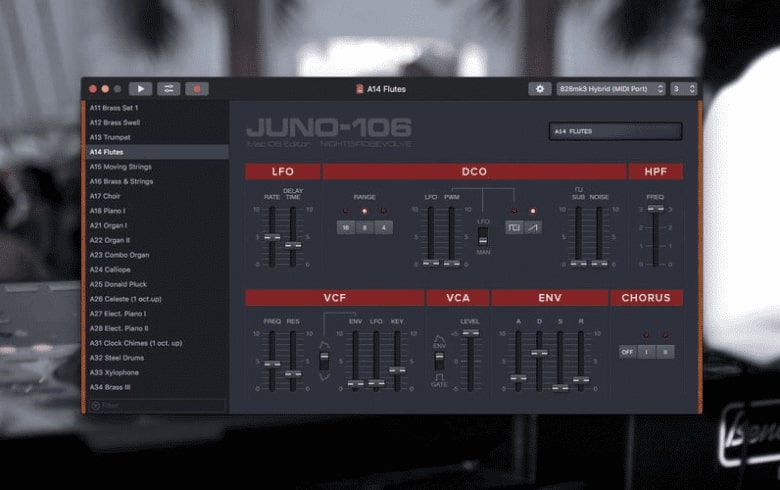780x490 pixels.
Task: Select the DCO sawtooth waveform button
Action: [533, 227]
